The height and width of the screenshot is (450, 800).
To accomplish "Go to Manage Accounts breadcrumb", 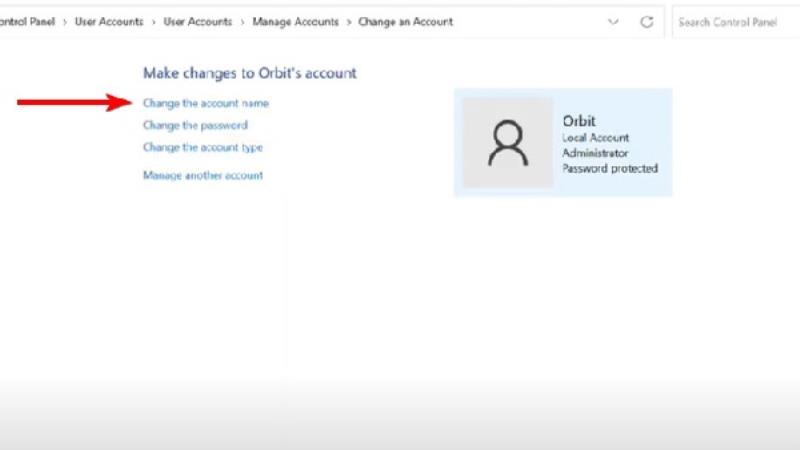I will coord(295,21).
